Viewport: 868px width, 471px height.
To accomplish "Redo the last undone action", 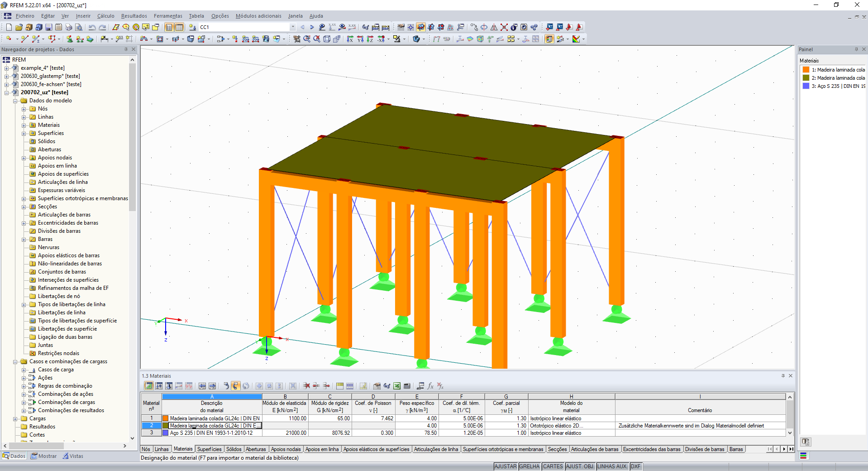I will (102, 27).
